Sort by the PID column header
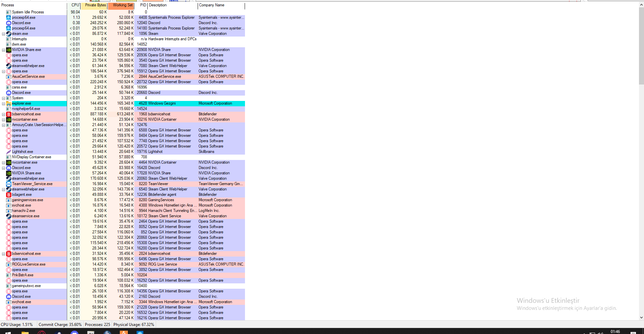Screen dimensions: 644x334 tap(141, 5)
